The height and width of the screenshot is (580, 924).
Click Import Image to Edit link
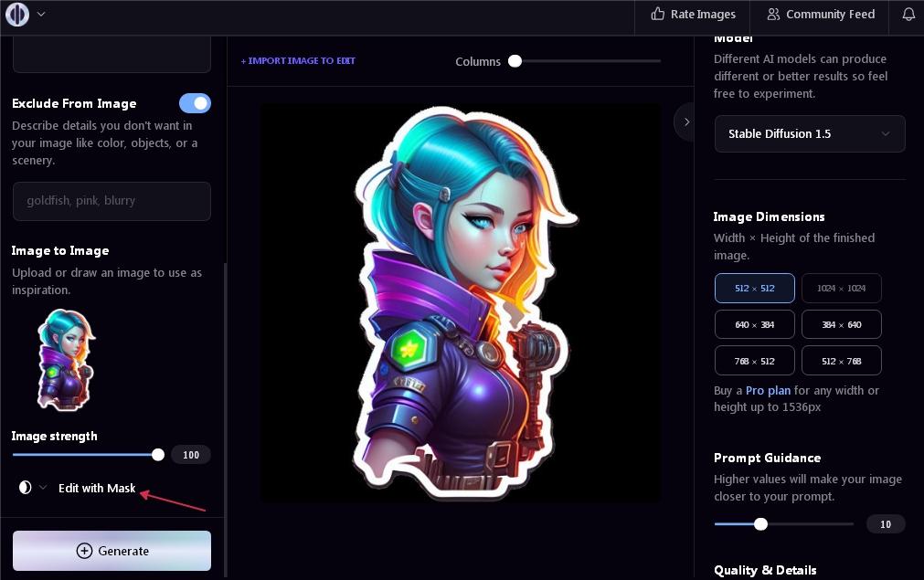pyautogui.click(x=298, y=61)
